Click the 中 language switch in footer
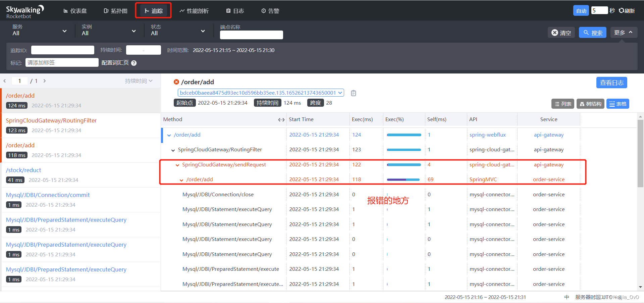Screen dimensions: 644x303 point(567,297)
